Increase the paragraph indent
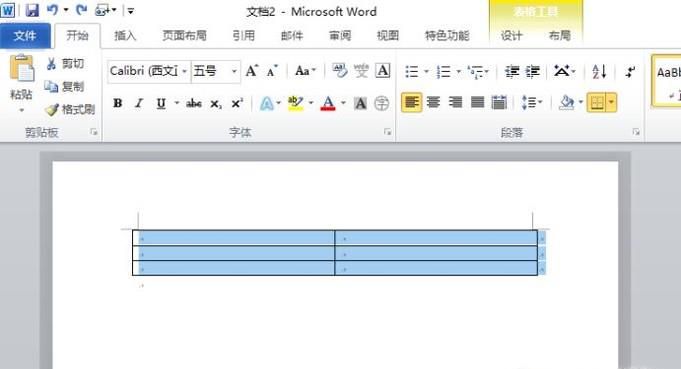This screenshot has height=369, width=681. pyautogui.click(x=532, y=71)
